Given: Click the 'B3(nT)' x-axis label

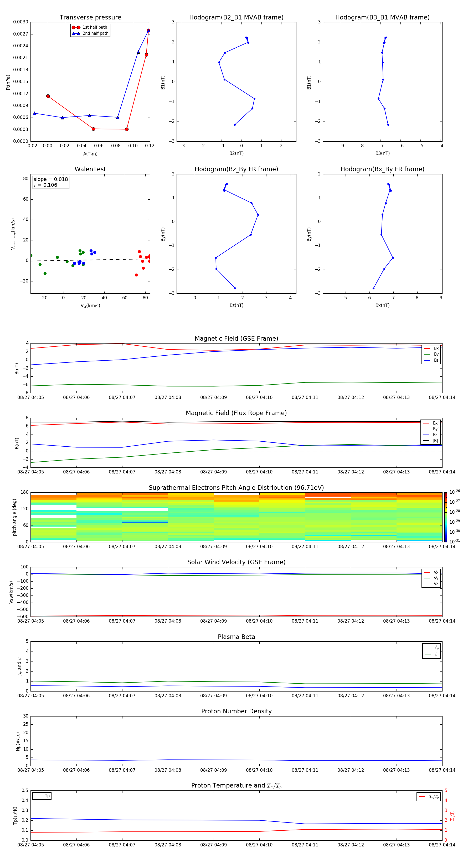Looking at the screenshot, I should pyautogui.click(x=382, y=153).
